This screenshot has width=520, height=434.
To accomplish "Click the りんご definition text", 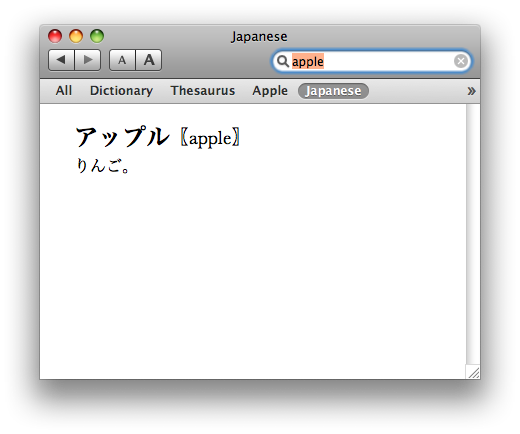I will coord(102,165).
